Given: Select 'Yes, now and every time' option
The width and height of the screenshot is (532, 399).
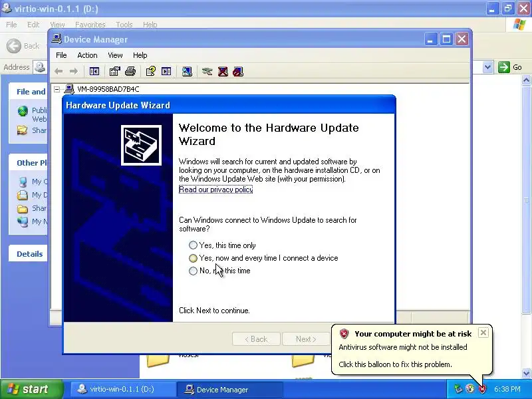Looking at the screenshot, I should [193, 258].
